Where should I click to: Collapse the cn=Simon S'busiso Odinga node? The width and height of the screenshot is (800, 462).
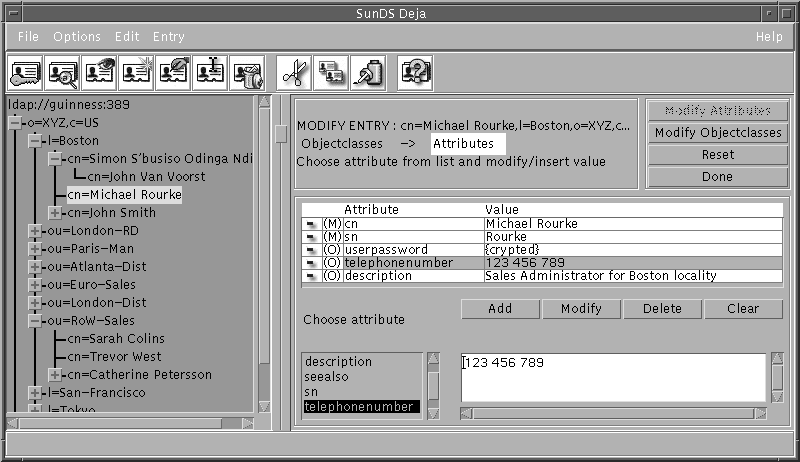tap(55, 159)
